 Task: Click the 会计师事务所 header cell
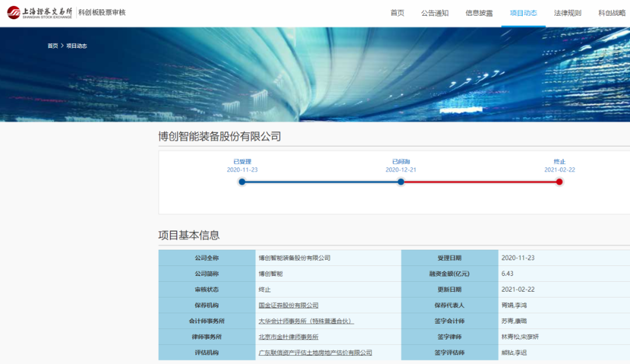(207, 321)
